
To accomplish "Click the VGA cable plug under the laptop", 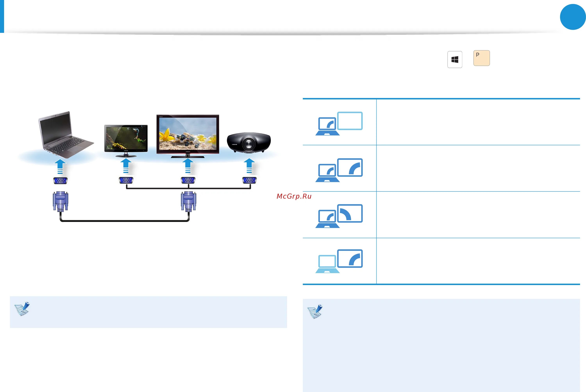I will (x=60, y=201).
